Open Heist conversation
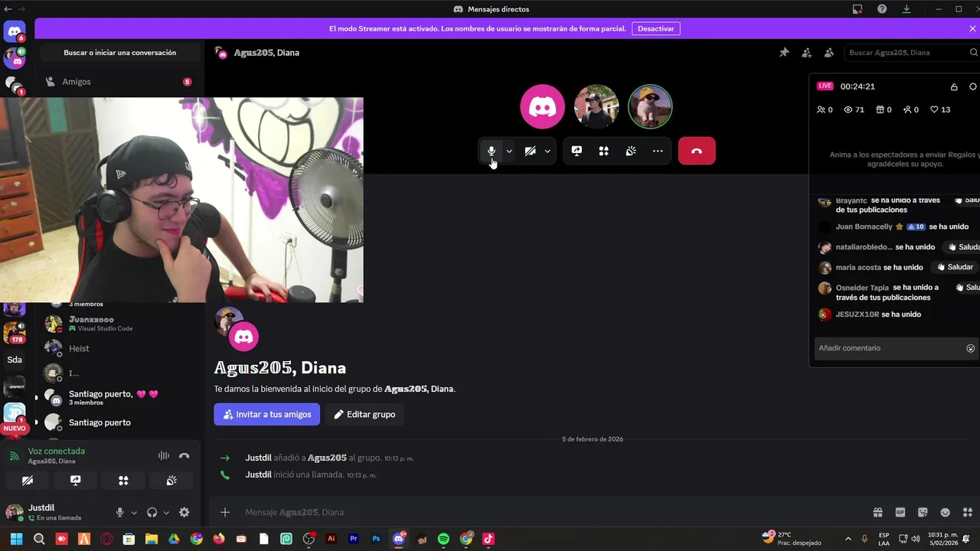The image size is (980, 551). coord(119,348)
